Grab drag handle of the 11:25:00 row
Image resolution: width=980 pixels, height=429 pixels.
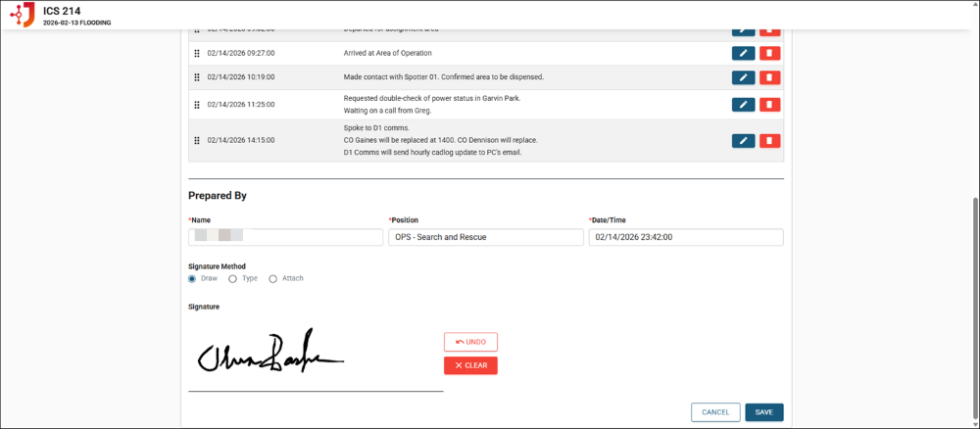(197, 104)
